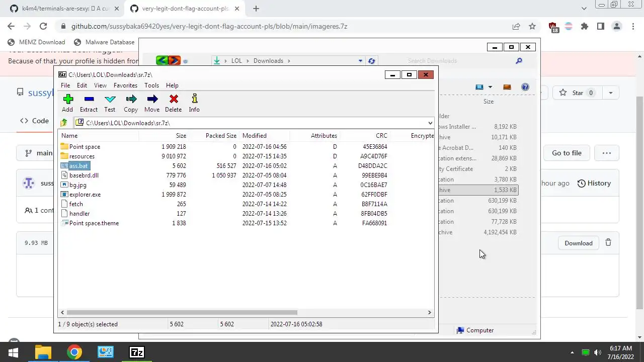644x362 pixels.
Task: Open a new Chrome tab
Action: (256, 9)
